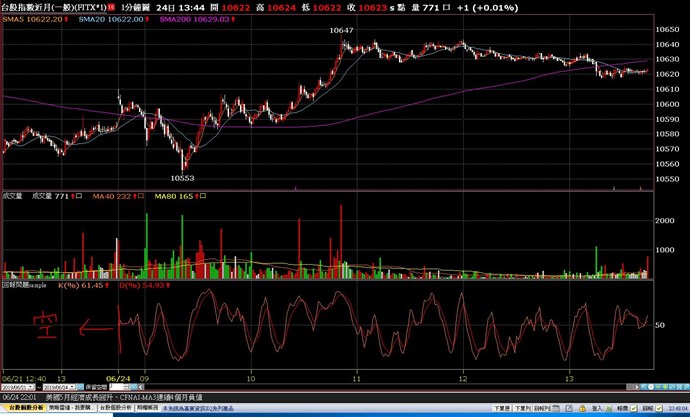Click the 10647 high price marker on chart

tap(341, 31)
